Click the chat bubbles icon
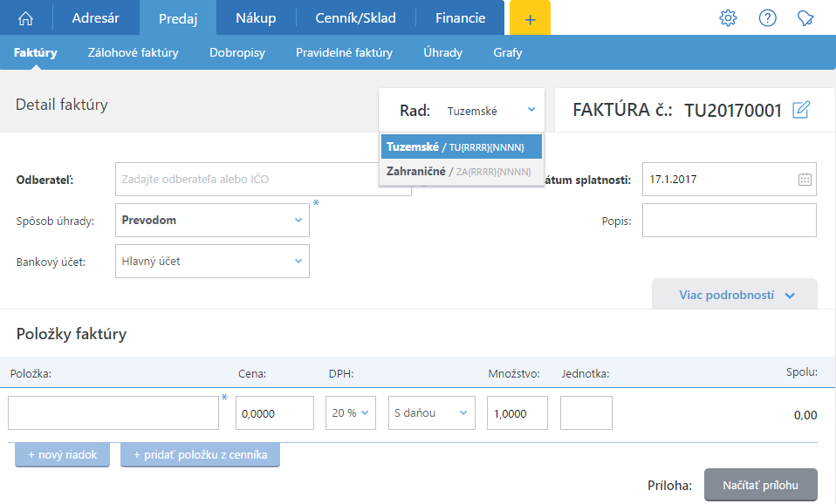Image resolution: width=836 pixels, height=504 pixels. pos(806,17)
